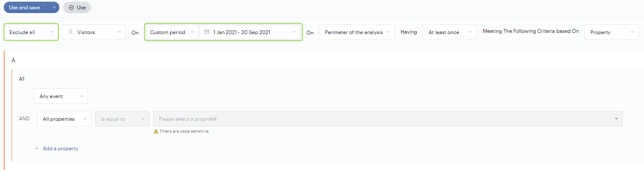
Task: Open the 1 Jan 2021 - 30 Sep 2021 date picker
Action: point(250,32)
